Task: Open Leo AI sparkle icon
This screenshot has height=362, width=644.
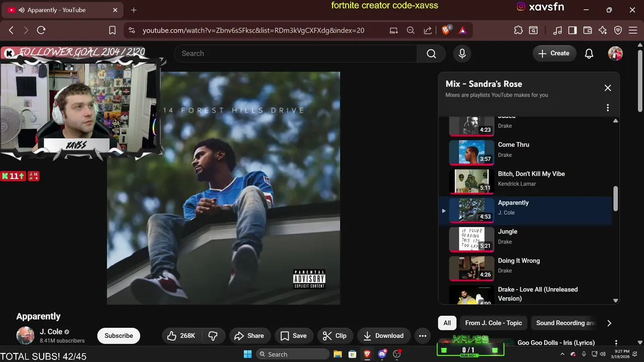Action: [x=603, y=30]
